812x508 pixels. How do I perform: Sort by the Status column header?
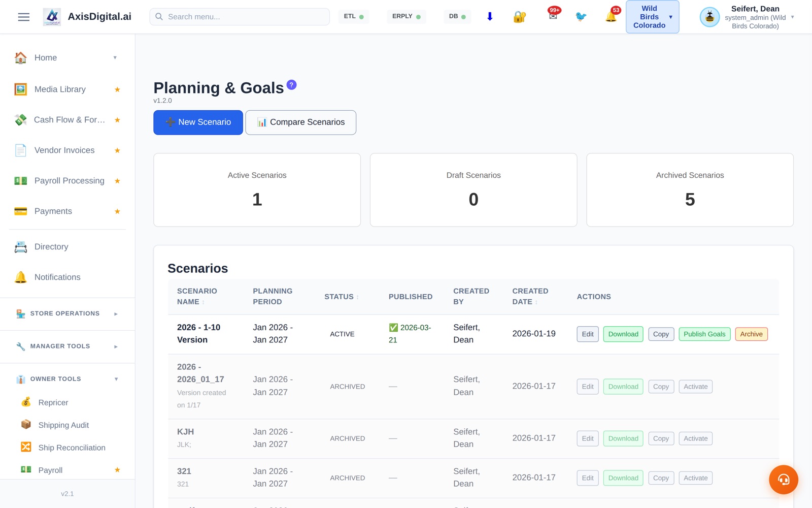342,297
